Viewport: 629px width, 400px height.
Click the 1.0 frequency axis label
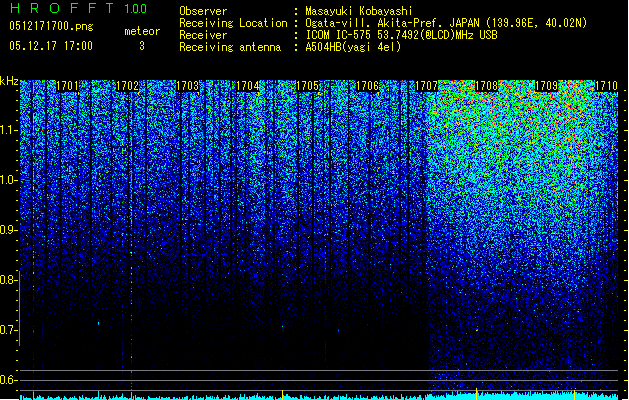tap(8, 180)
